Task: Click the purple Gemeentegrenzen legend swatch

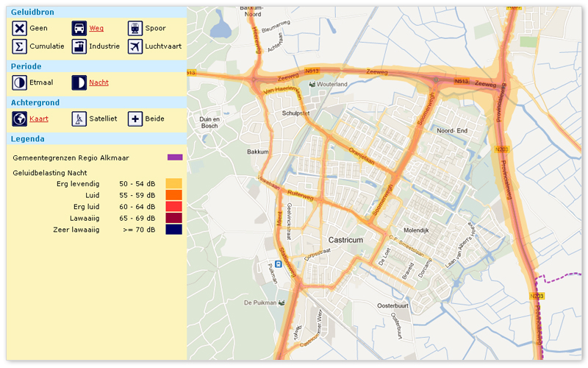Action: 174,157
